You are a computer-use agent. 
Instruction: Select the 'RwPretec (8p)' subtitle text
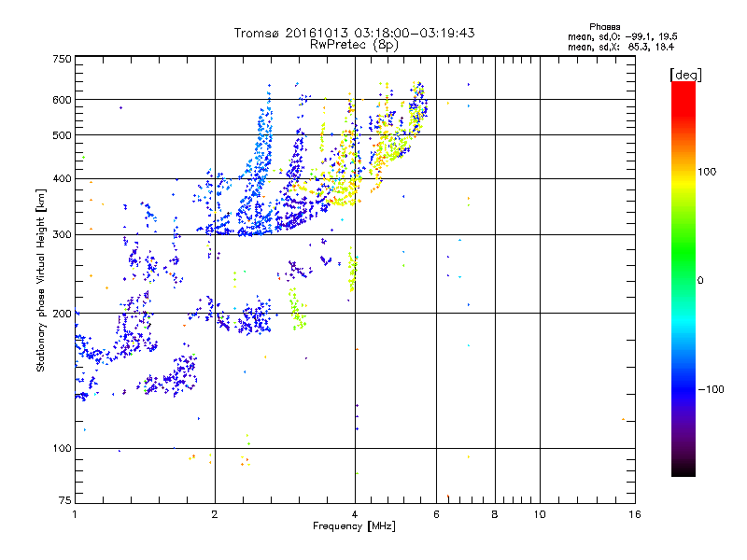tap(354, 45)
